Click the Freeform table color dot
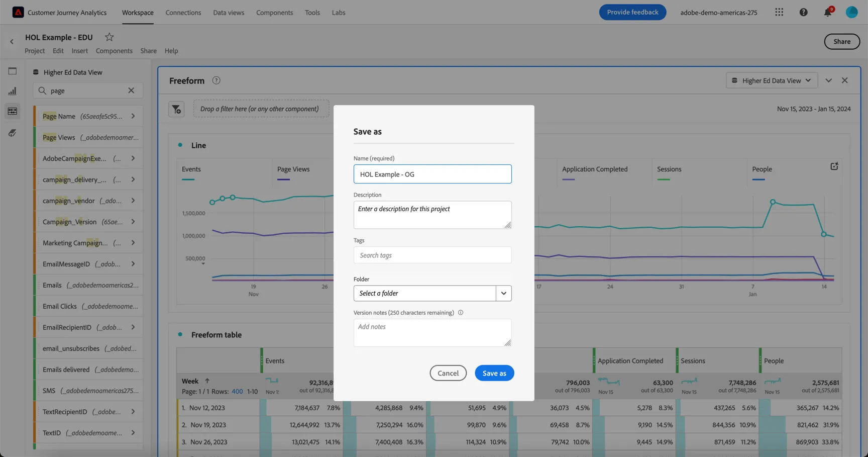Viewport: 868px width, 457px height. pos(180,334)
